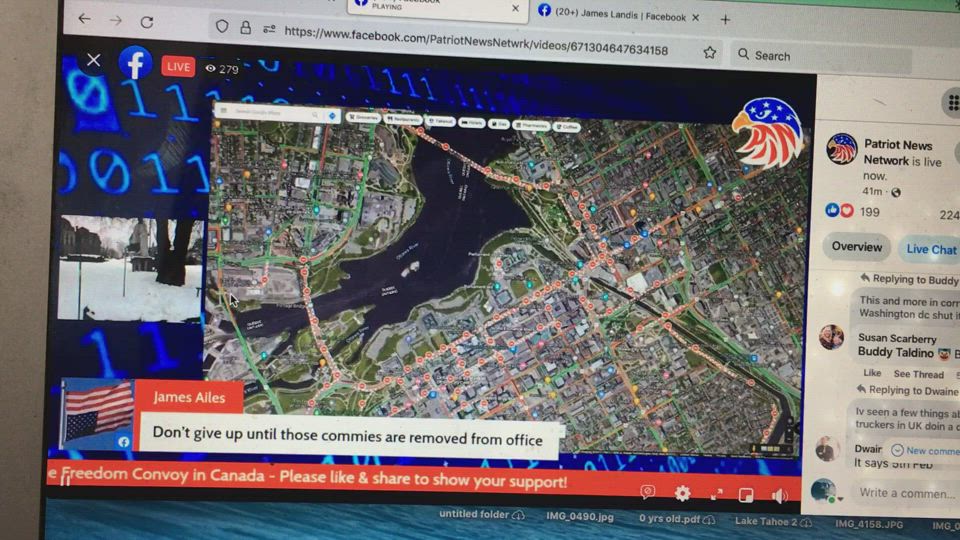The image size is (960, 540).
Task: Switch to the James Landis Facebook tab
Action: coord(615,16)
